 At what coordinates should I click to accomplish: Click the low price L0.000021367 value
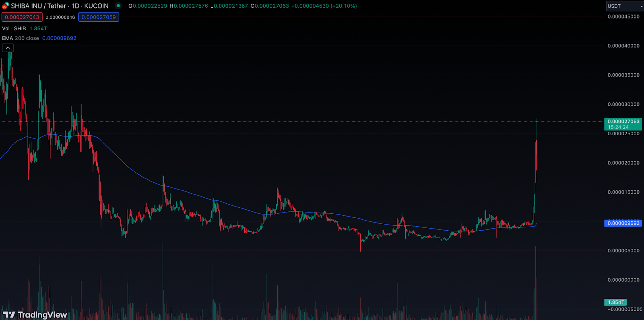(x=229, y=6)
